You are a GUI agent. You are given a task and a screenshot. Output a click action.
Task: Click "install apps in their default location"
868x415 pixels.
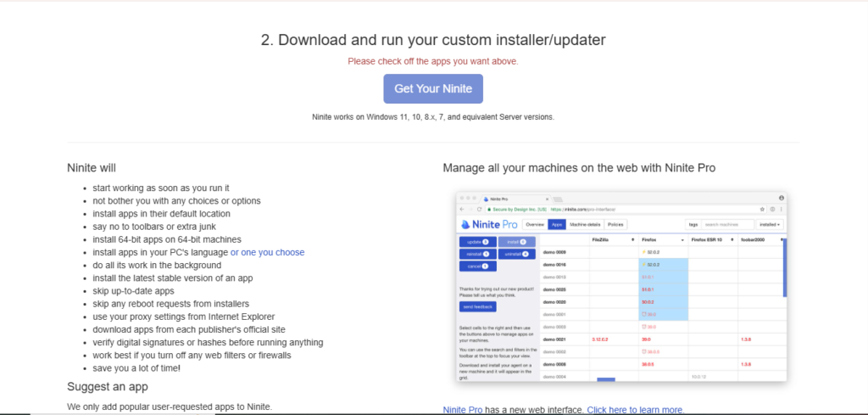click(161, 213)
